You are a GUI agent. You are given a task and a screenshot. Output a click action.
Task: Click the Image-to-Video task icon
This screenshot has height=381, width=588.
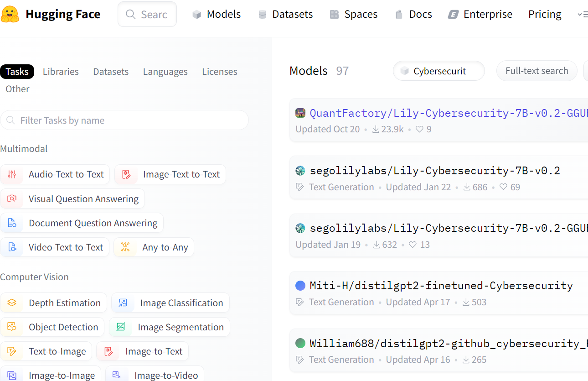tap(117, 376)
